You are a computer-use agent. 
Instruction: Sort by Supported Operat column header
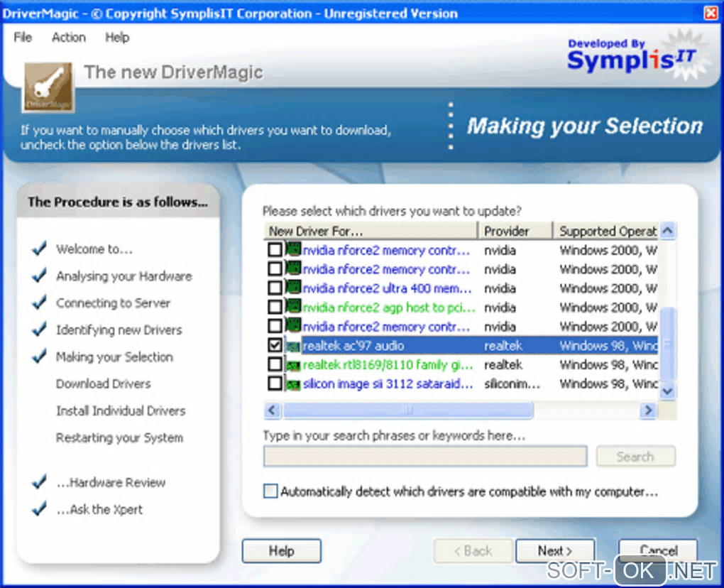pyautogui.click(x=606, y=231)
